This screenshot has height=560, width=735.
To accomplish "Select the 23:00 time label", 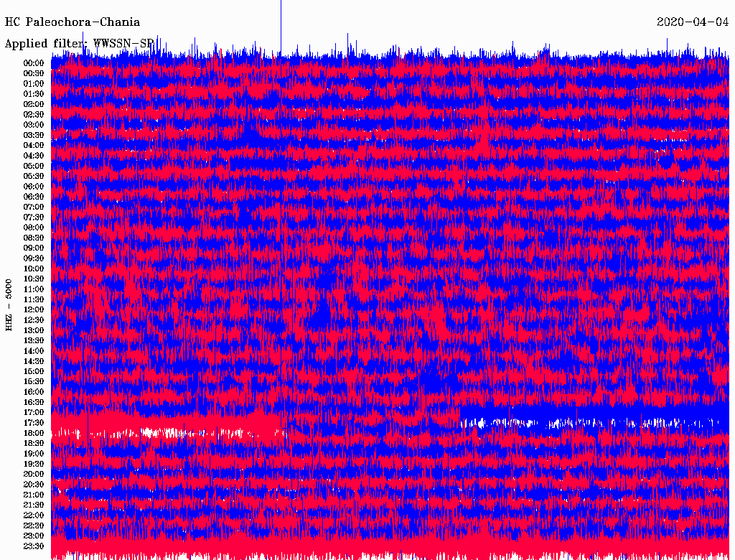I will pyautogui.click(x=34, y=536).
